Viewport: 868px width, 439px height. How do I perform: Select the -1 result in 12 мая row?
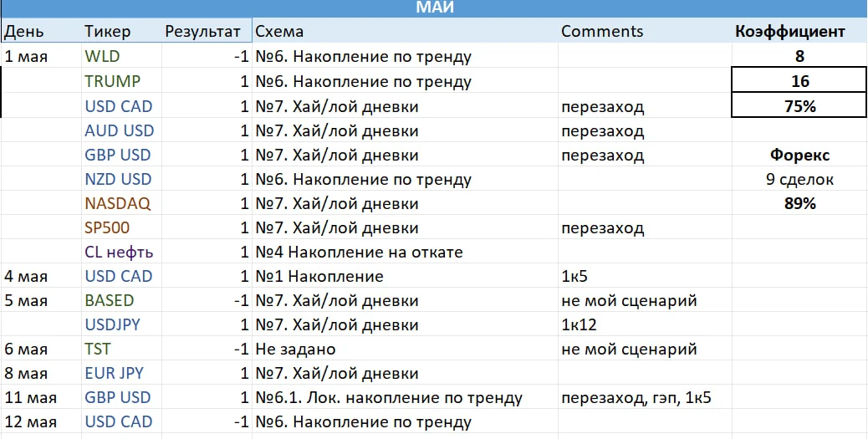click(x=207, y=421)
